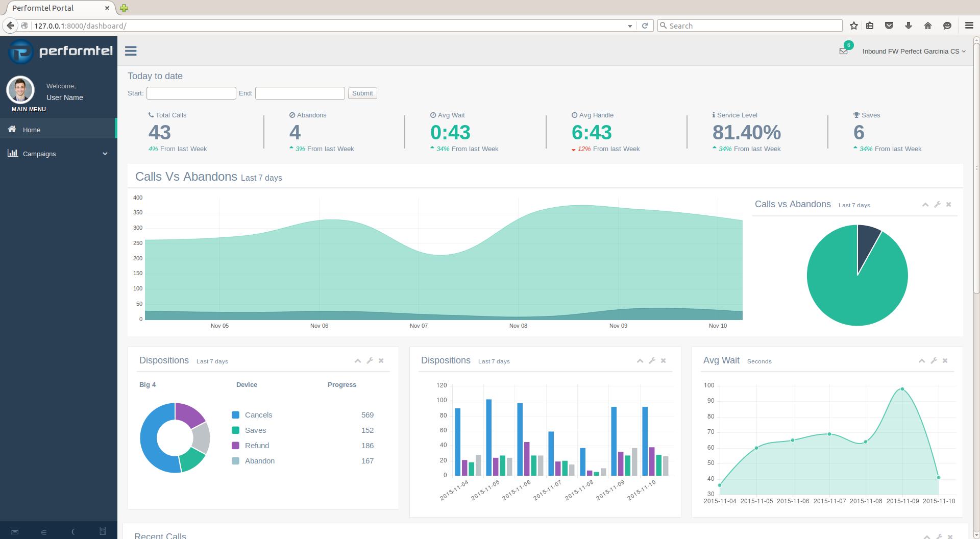Click the user profile avatar
The width and height of the screenshot is (980, 539).
20,90
